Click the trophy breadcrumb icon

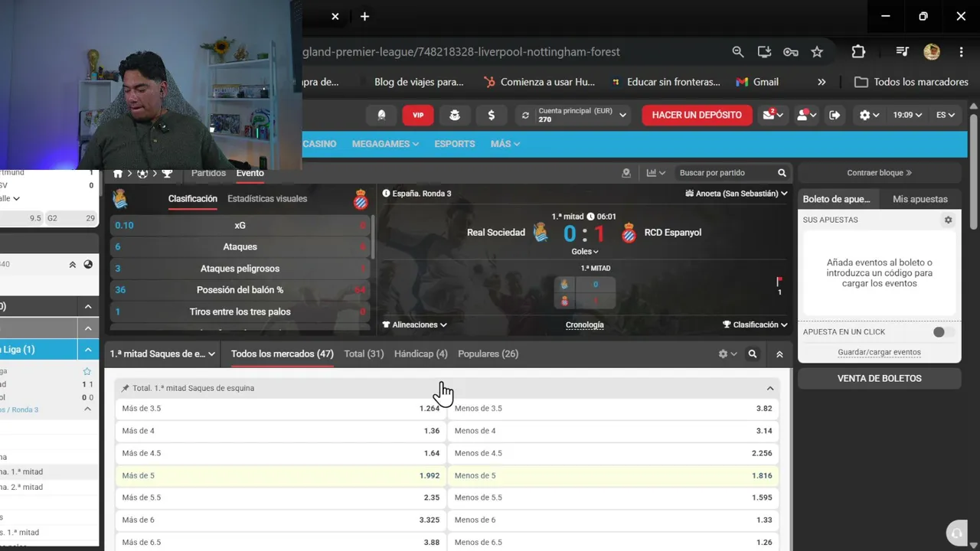coord(167,174)
